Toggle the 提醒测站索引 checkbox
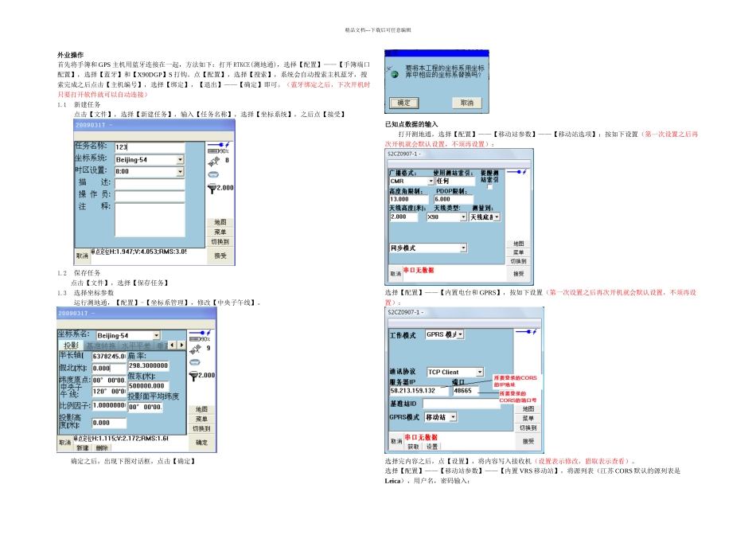 (x=490, y=187)
